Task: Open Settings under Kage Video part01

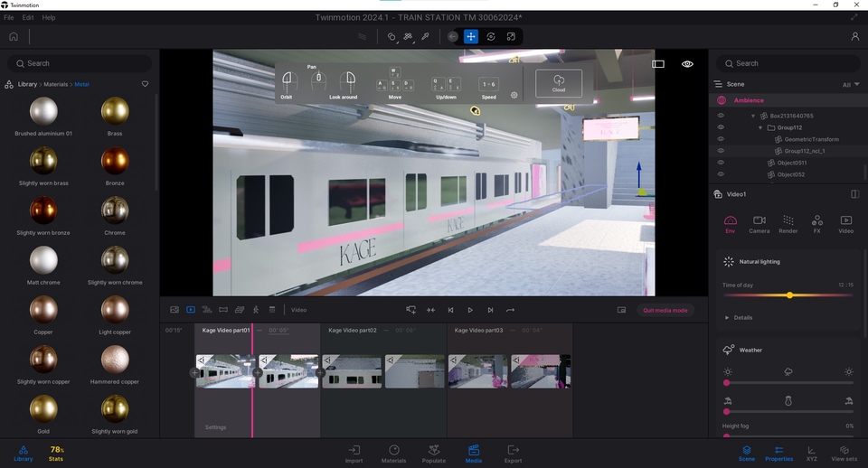Action: tap(215, 427)
